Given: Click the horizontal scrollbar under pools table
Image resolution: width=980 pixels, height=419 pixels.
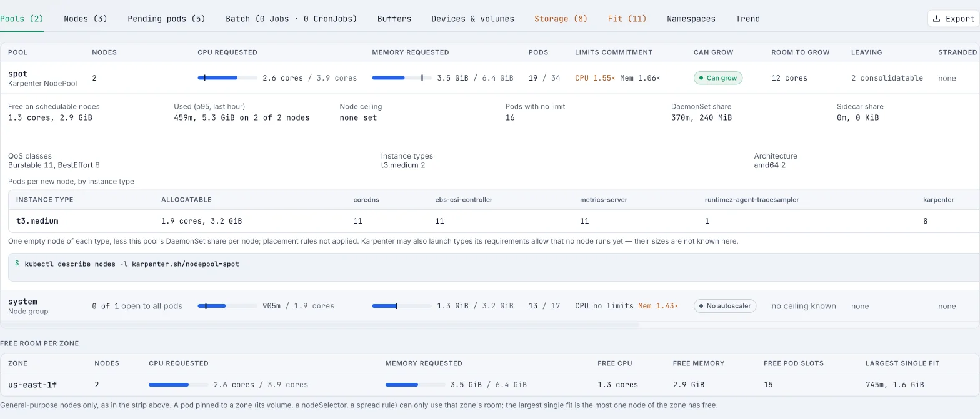Looking at the screenshot, I should 319,325.
